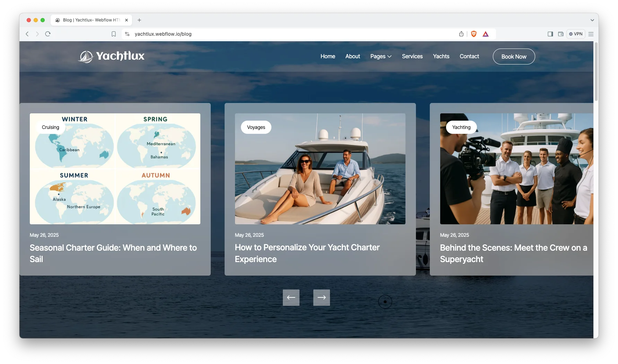Toggle the VPN button
Image resolution: width=618 pixels, height=364 pixels.
[x=576, y=34]
